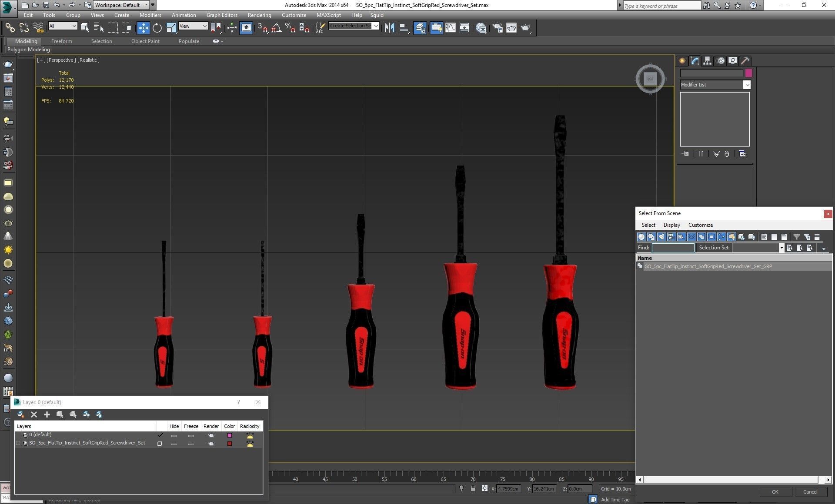Toggle Display Geometry filter in Select From Scene

click(641, 237)
